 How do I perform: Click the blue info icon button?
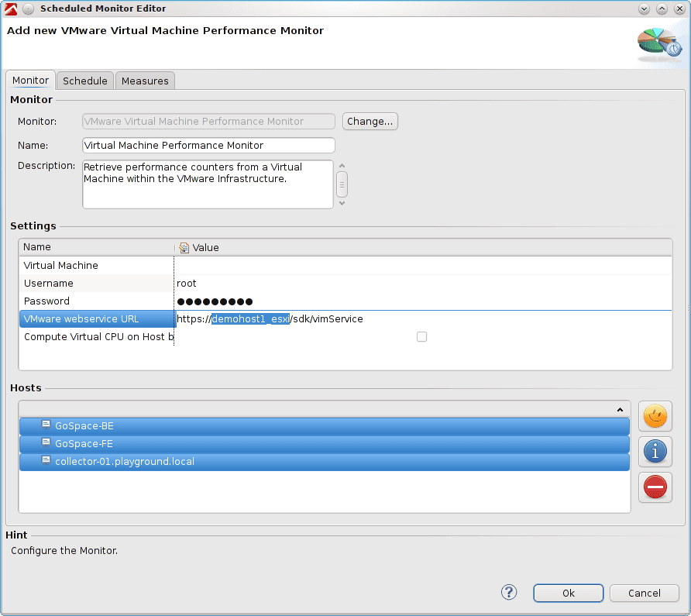click(655, 452)
